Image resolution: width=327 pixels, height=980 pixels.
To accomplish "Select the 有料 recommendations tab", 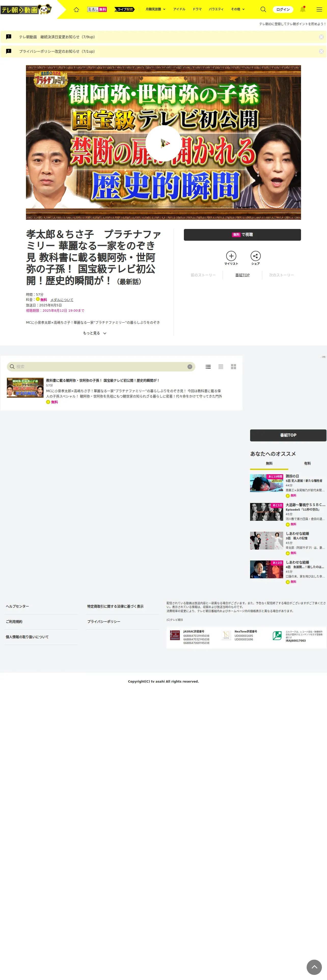I will pos(307,463).
